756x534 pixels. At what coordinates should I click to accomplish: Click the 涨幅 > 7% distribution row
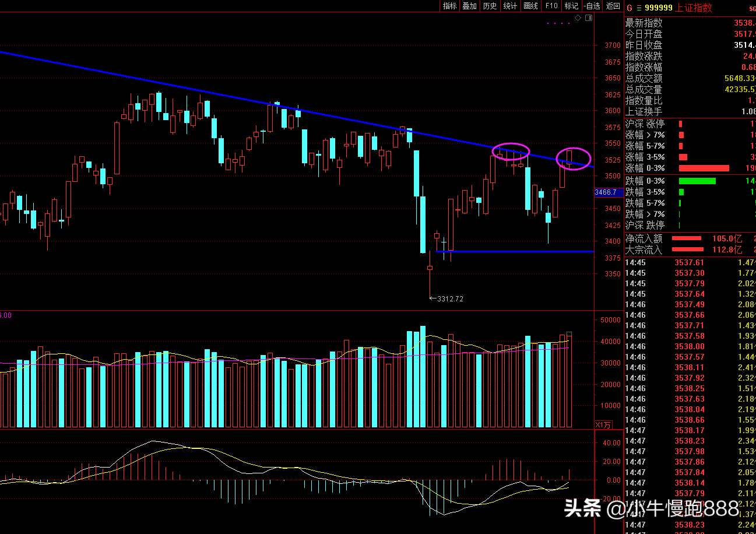point(690,135)
